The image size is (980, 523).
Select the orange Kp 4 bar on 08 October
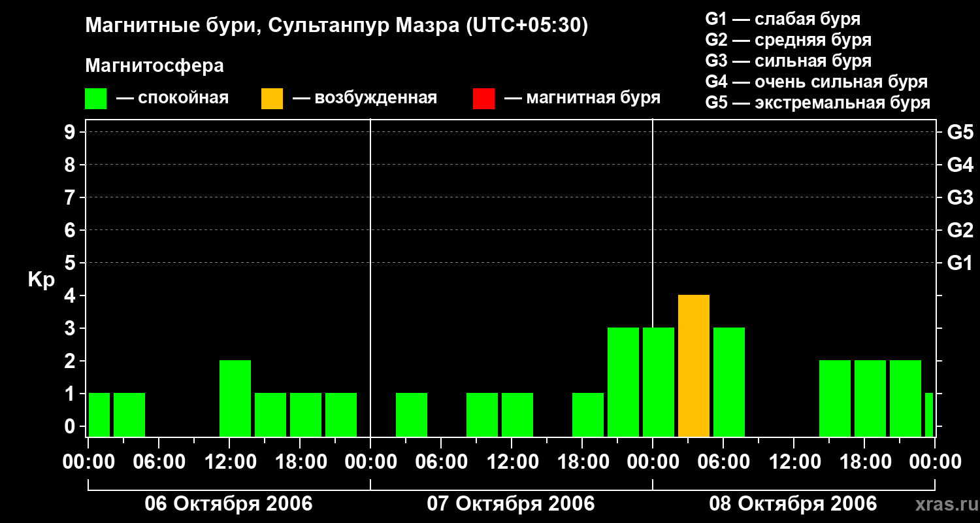(694, 366)
